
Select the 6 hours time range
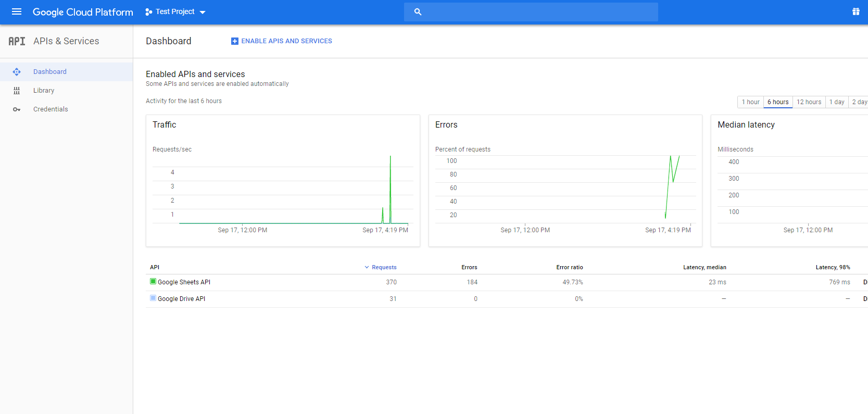coord(778,102)
